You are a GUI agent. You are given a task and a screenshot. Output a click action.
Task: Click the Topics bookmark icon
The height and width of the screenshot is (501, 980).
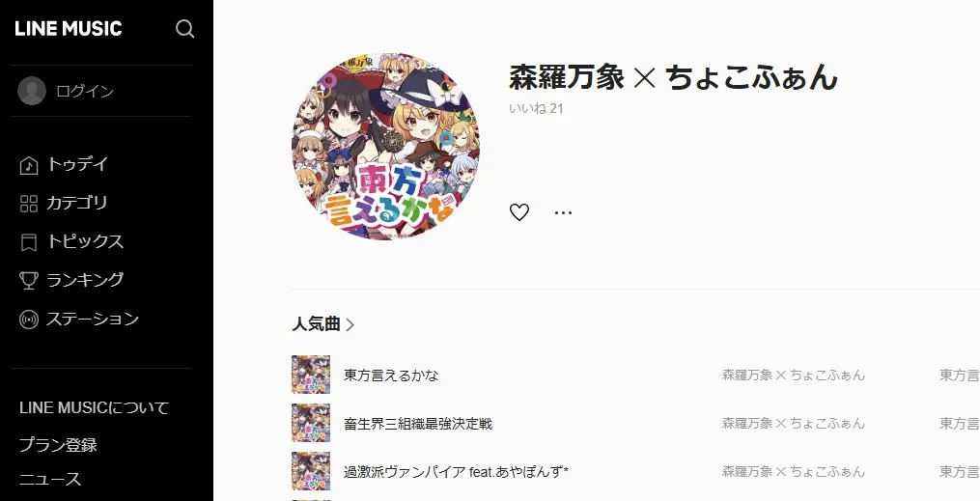29,242
